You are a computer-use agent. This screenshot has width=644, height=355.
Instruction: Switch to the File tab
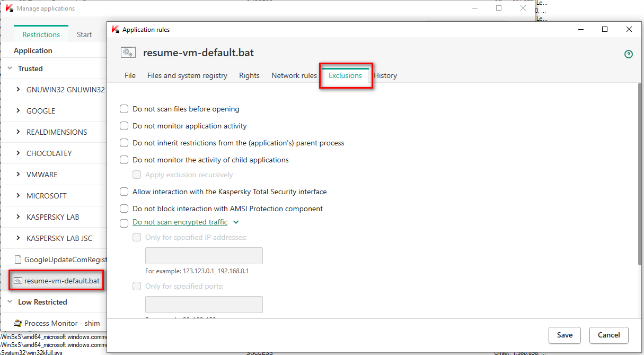point(130,75)
